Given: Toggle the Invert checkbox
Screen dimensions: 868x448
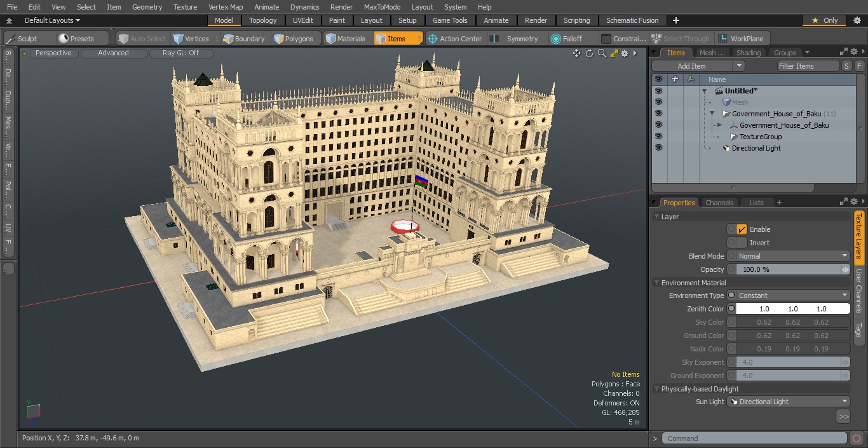Looking at the screenshot, I should click(x=742, y=243).
